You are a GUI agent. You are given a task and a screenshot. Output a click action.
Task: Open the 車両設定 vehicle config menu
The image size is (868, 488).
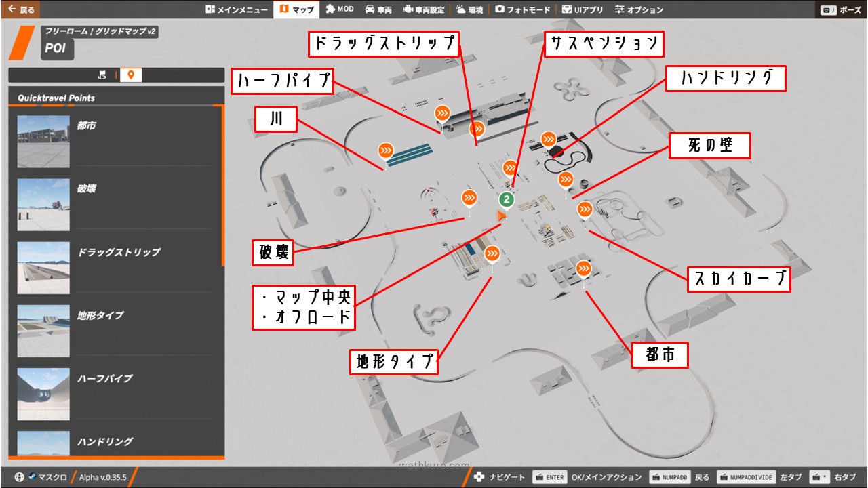pos(423,9)
